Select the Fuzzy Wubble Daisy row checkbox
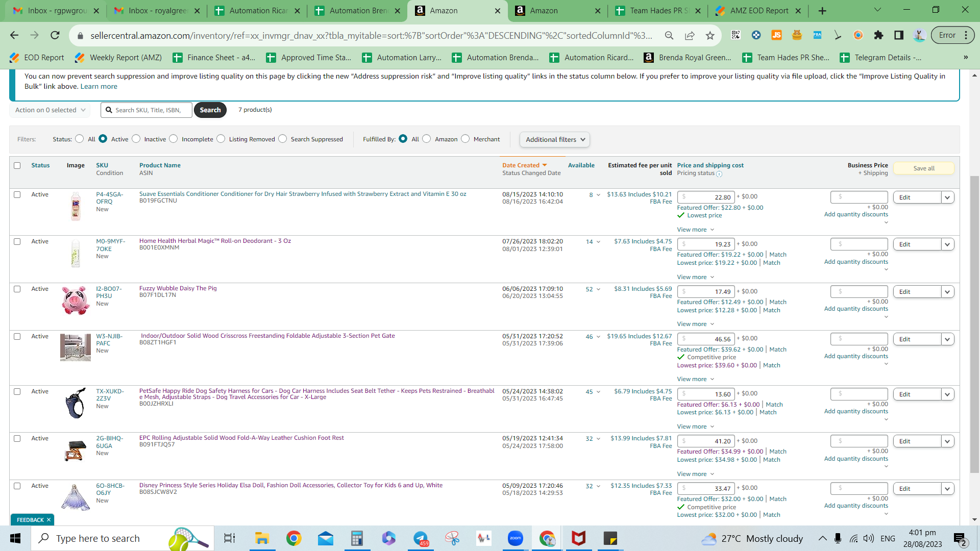 pyautogui.click(x=17, y=289)
